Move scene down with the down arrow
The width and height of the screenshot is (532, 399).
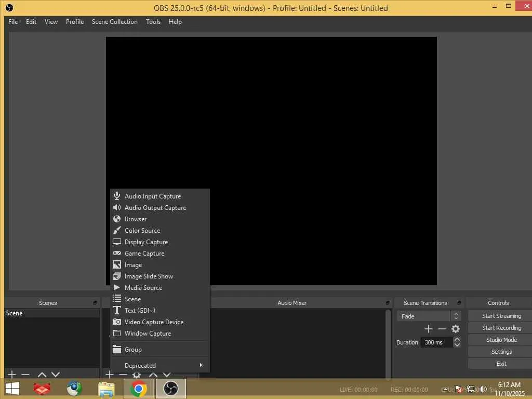coord(56,375)
